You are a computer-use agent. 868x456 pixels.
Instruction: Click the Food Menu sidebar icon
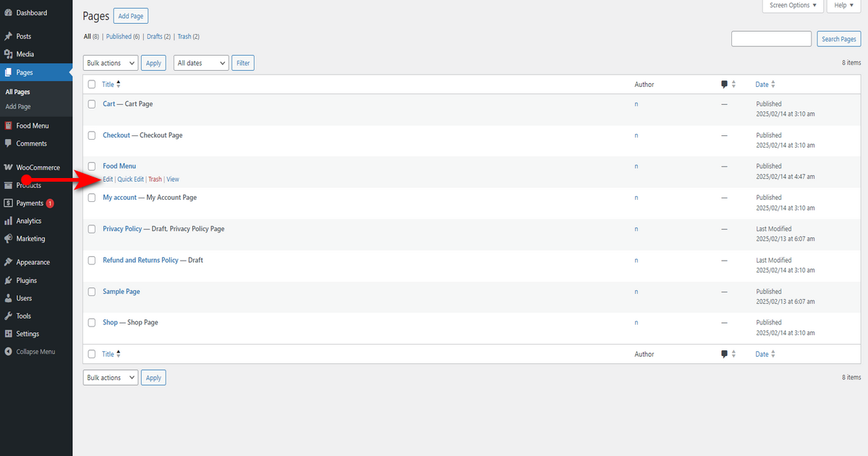click(8, 126)
